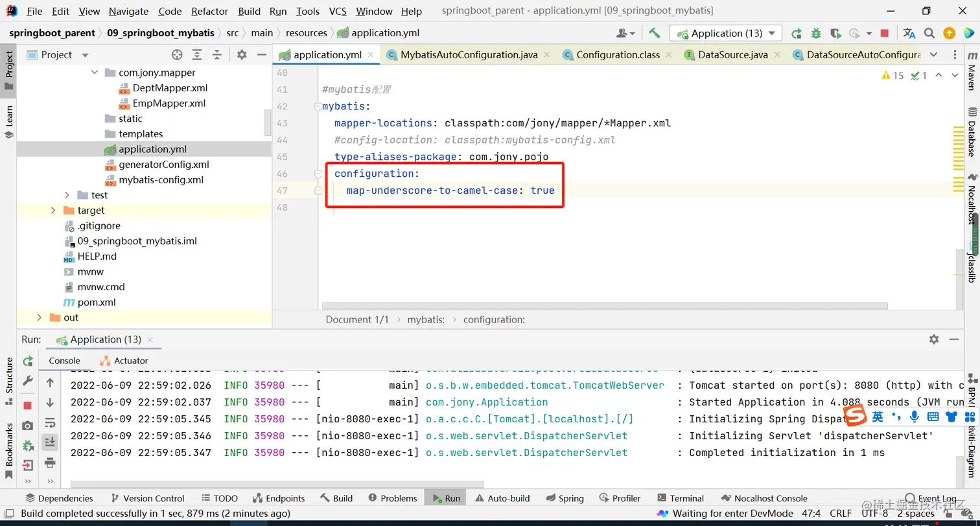980x526 pixels.
Task: Click the down arrow in console toolbar
Action: [x=50, y=403]
